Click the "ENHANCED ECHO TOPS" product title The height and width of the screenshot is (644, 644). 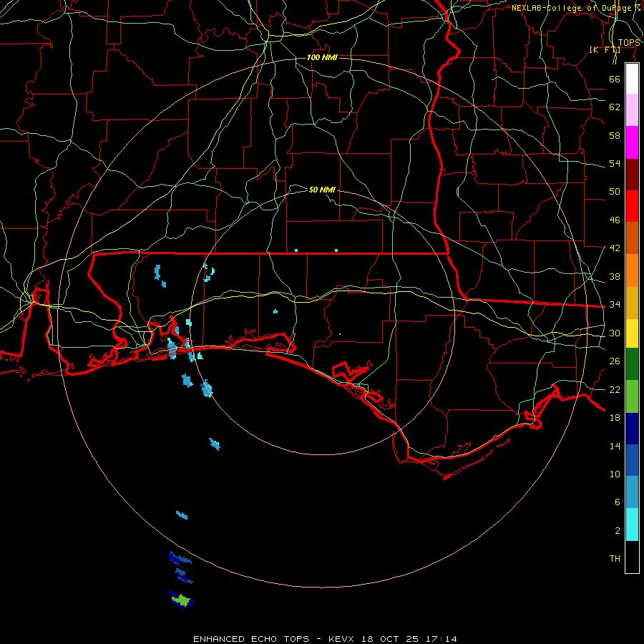pos(251,639)
